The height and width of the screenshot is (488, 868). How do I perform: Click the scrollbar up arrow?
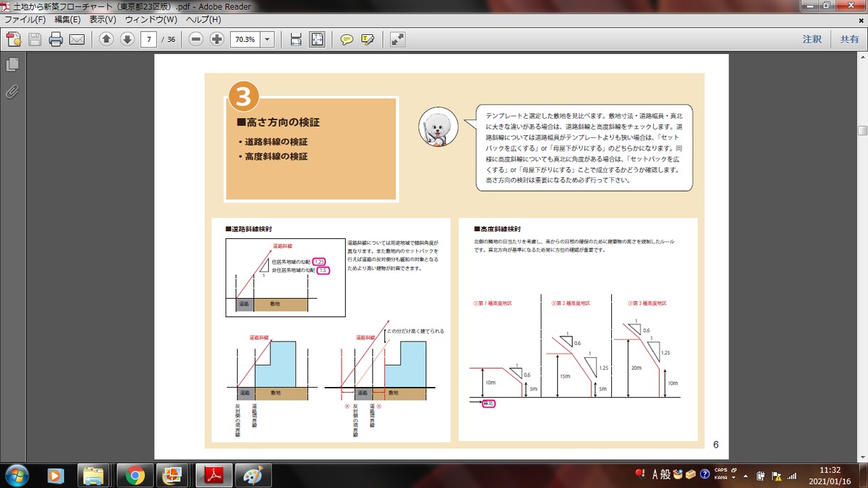(862, 58)
